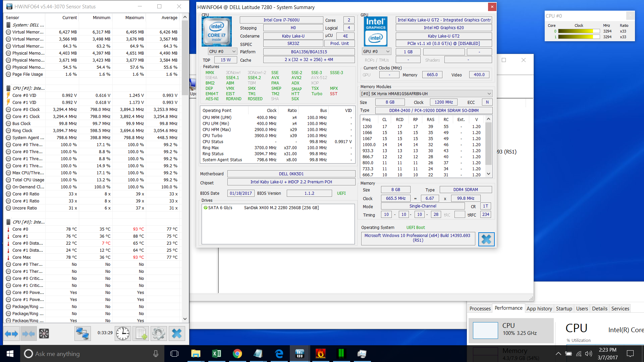Expand the CPU #0 selector dropdown
The width and height of the screenshot is (644, 362).
tap(223, 52)
